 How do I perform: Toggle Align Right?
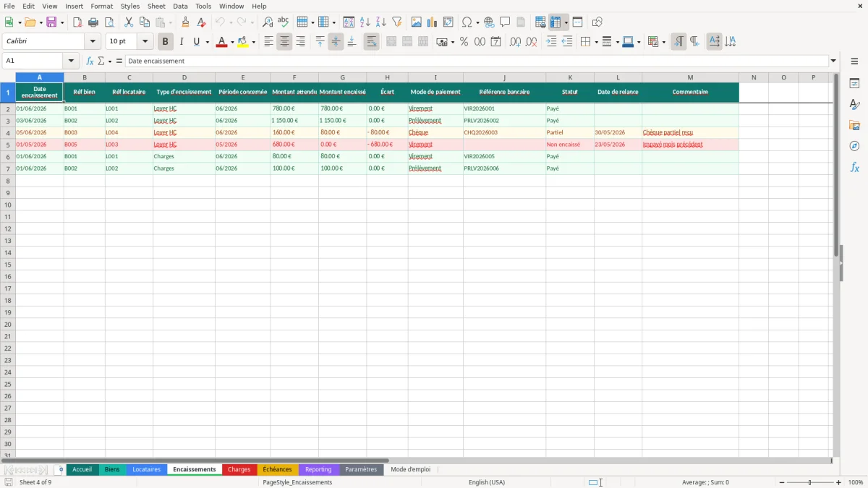[300, 42]
